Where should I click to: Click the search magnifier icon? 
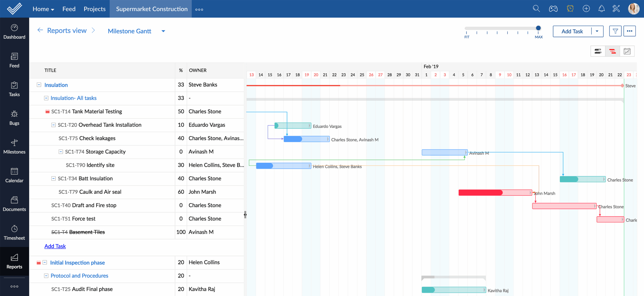pyautogui.click(x=536, y=9)
